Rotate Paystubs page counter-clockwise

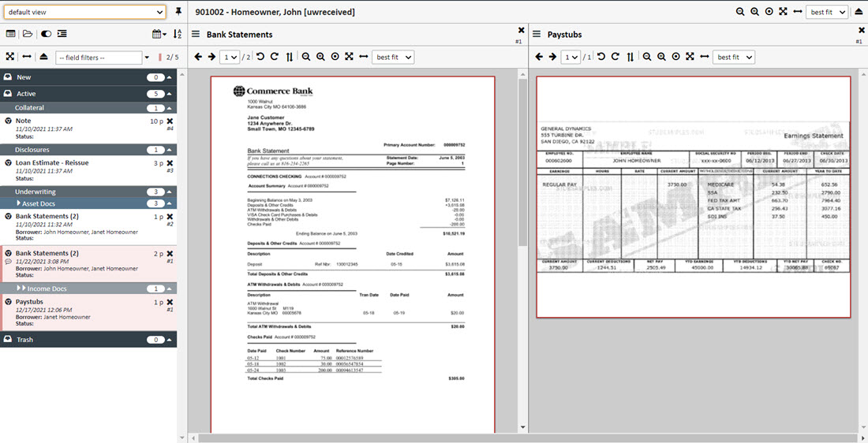point(600,57)
